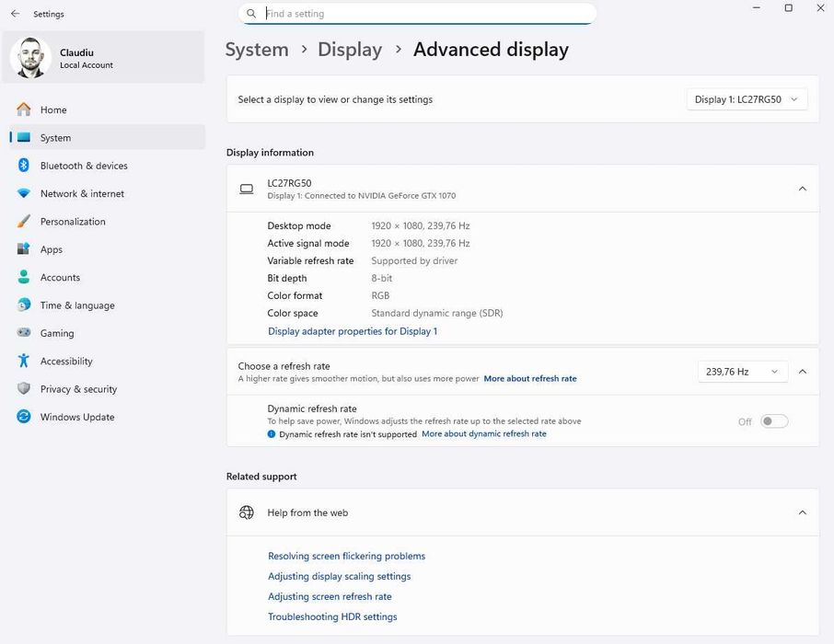Click the Home house icon
Image resolution: width=834 pixels, height=644 pixels.
[x=23, y=109]
